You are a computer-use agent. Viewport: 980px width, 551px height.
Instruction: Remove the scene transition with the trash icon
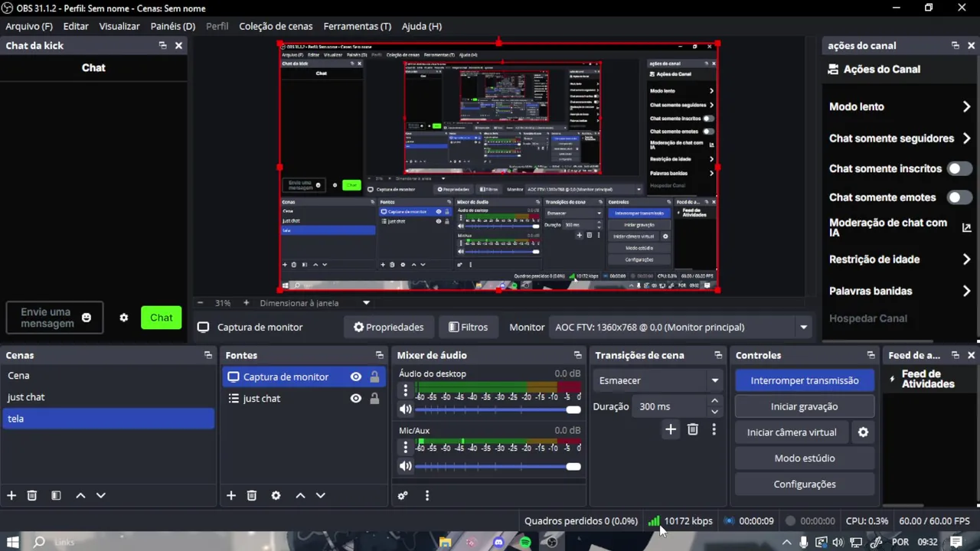pos(693,429)
